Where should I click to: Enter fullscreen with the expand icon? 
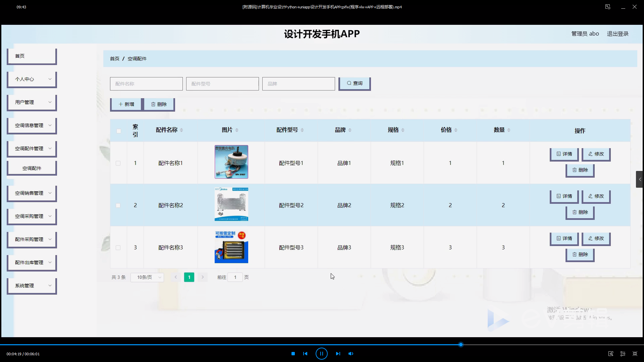(635, 354)
